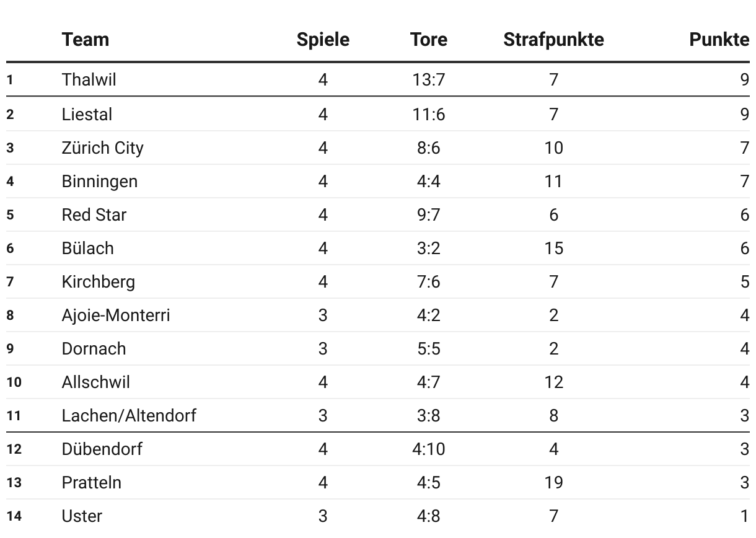Screen dimensions: 756x538
Task: Select the Liestal team name
Action: coord(87,115)
